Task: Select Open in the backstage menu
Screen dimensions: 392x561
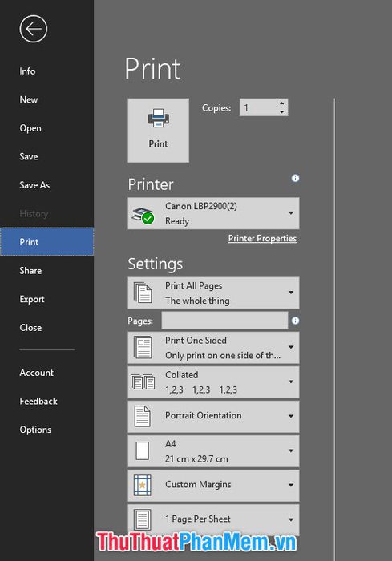Action: (x=30, y=128)
